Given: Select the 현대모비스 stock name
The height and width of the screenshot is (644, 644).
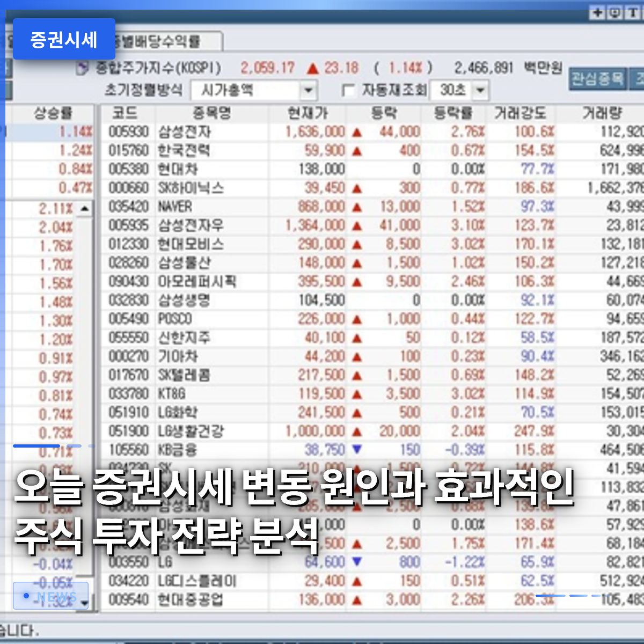Looking at the screenshot, I should [191, 244].
